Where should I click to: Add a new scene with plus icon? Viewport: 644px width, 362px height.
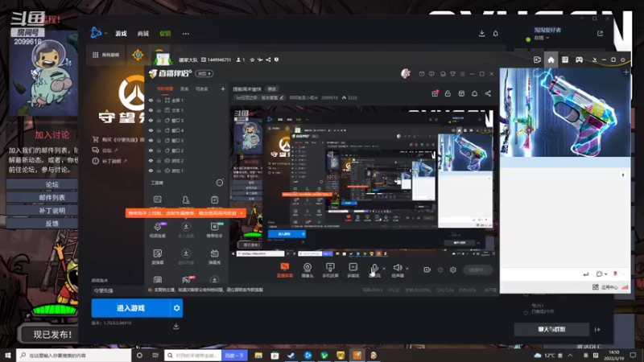223,88
